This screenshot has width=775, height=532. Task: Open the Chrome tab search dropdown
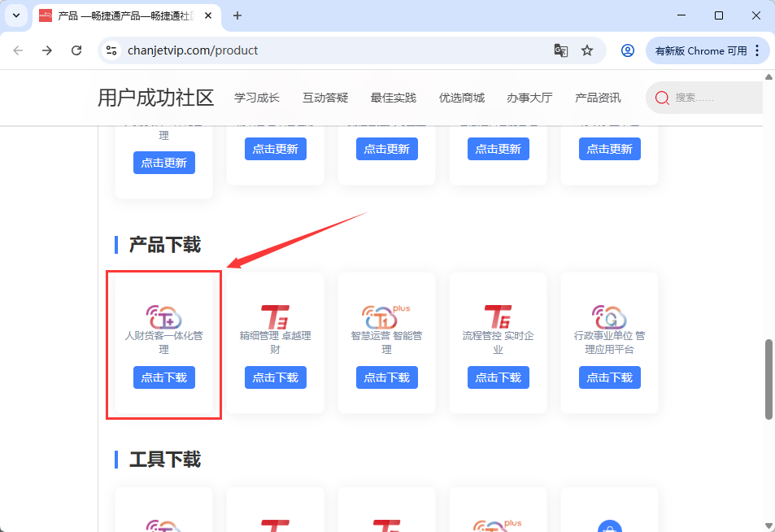[16, 15]
